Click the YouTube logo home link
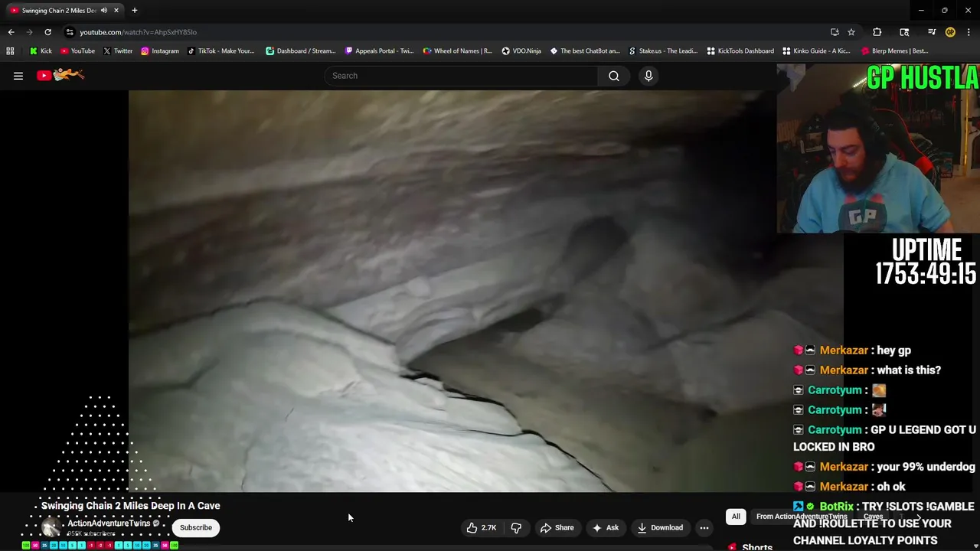Image resolution: width=980 pixels, height=551 pixels. pos(60,75)
